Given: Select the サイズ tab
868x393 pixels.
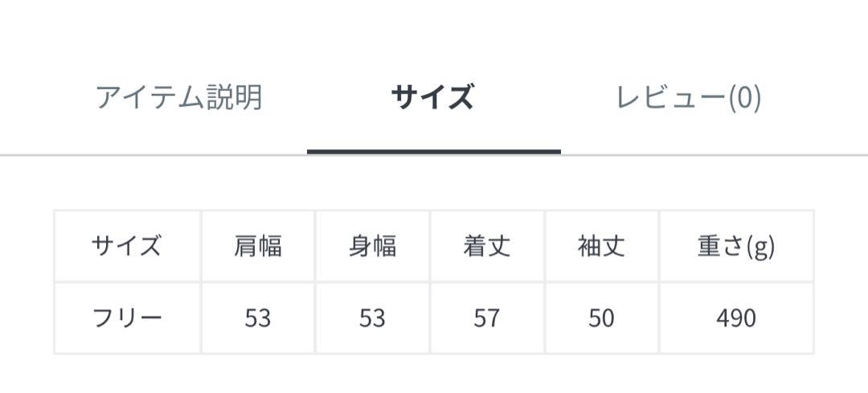Looking at the screenshot, I should [432, 98].
